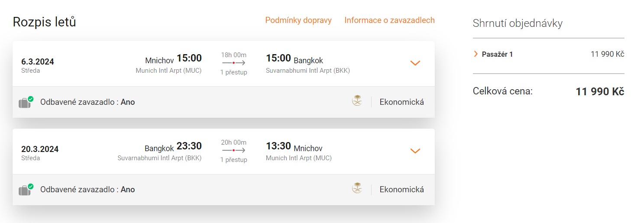Click the Ekonomická label on the 20.3.2024 flight
This screenshot has width=644, height=223.
coord(401,189)
